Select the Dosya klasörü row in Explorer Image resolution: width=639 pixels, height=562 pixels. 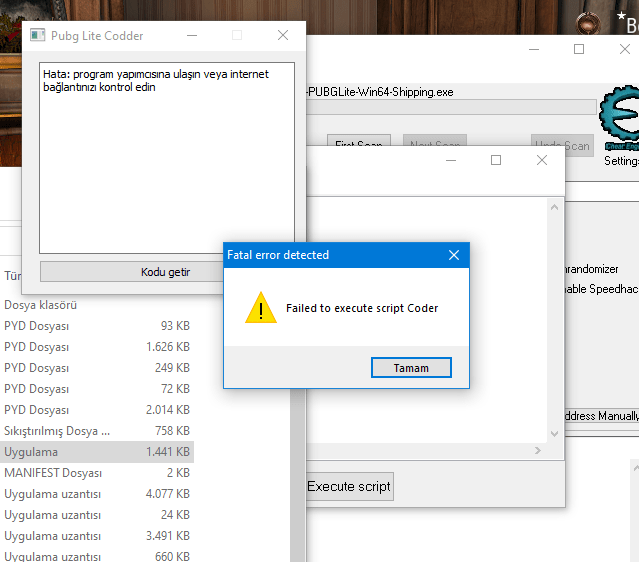point(97,305)
